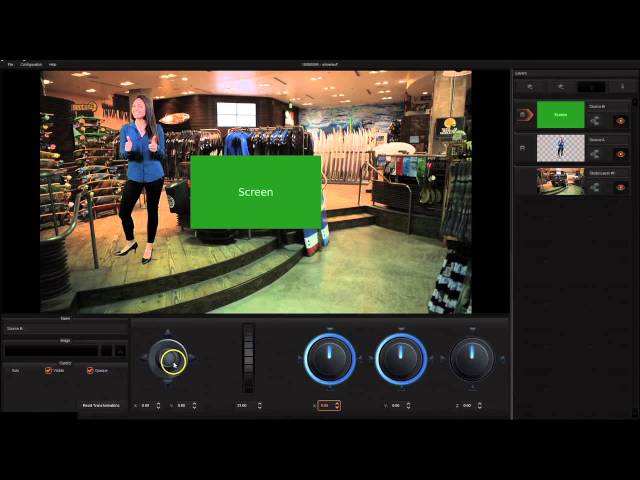Click the first blue rotation knob
640x480 pixels.
(330, 359)
